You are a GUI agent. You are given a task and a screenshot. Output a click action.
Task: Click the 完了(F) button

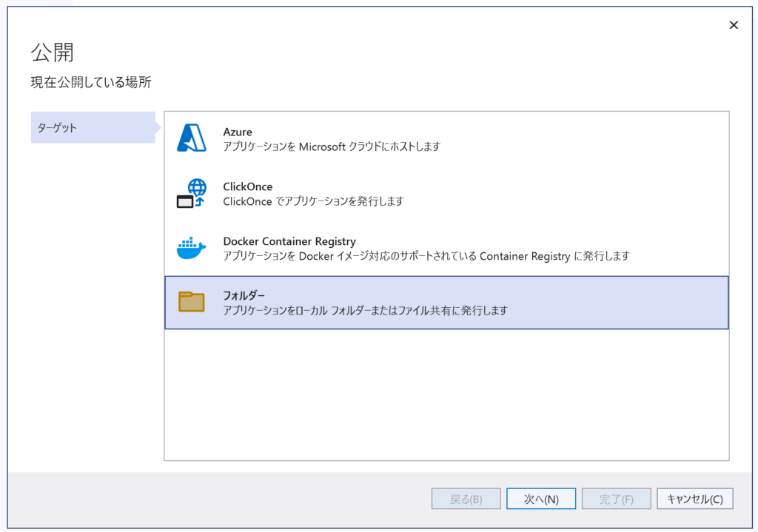pyautogui.click(x=617, y=499)
